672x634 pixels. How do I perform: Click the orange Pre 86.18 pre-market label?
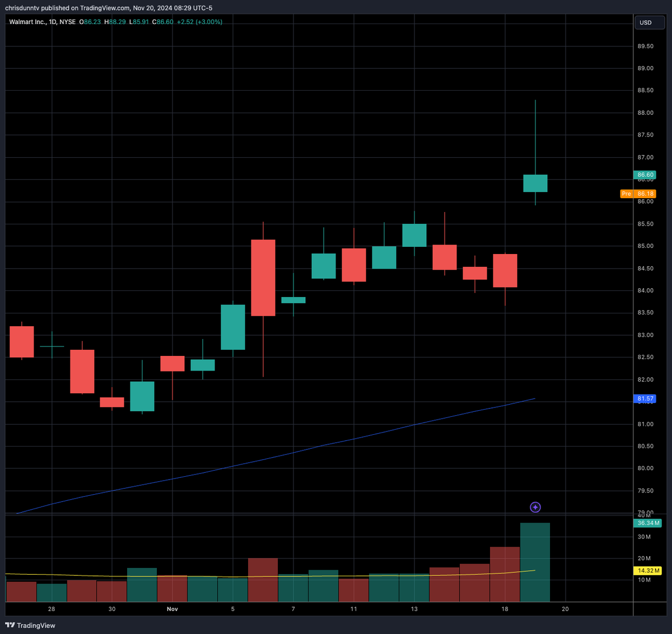tap(638, 194)
